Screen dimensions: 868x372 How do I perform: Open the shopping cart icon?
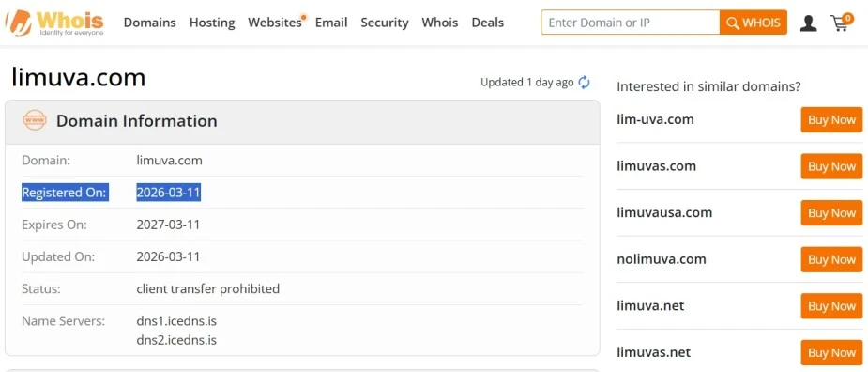[x=841, y=23]
